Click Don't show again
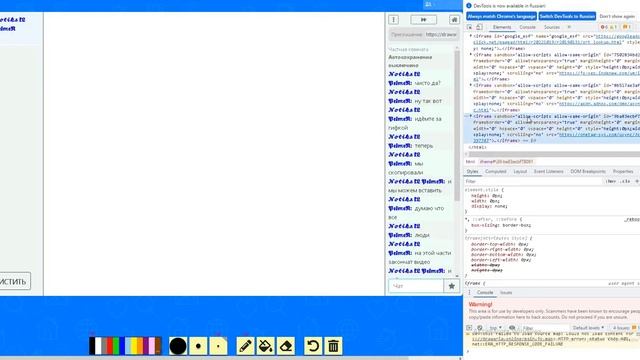This screenshot has width=640, height=360. click(617, 16)
